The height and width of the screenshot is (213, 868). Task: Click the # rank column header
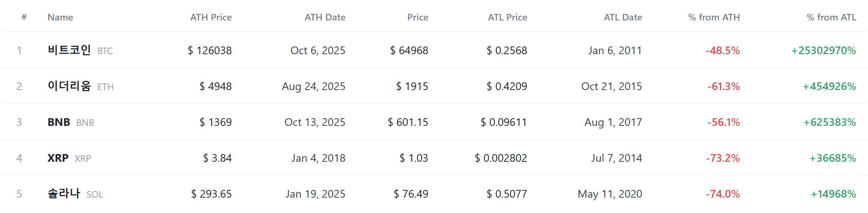coord(24,17)
